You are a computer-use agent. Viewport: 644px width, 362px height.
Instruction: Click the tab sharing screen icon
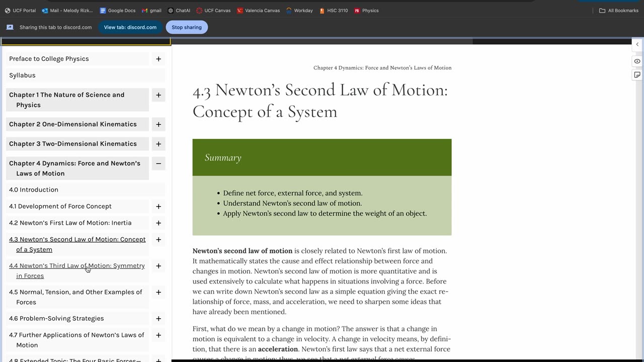pos(10,27)
